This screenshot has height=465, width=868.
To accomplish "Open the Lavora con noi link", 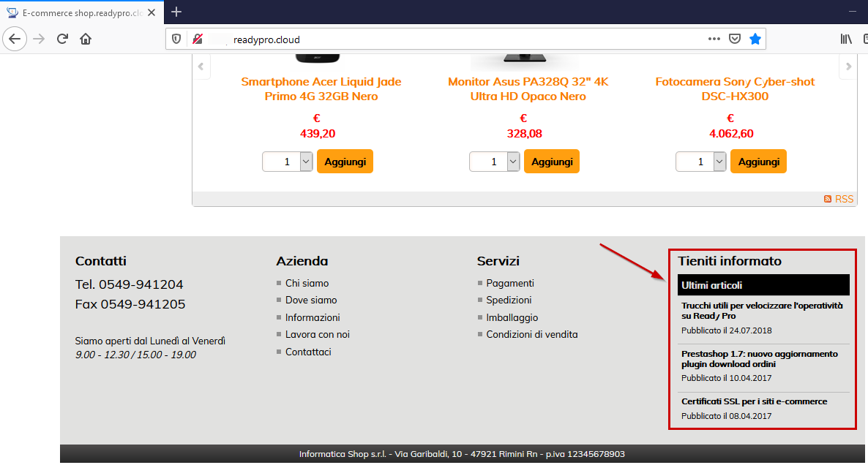I will pos(317,335).
